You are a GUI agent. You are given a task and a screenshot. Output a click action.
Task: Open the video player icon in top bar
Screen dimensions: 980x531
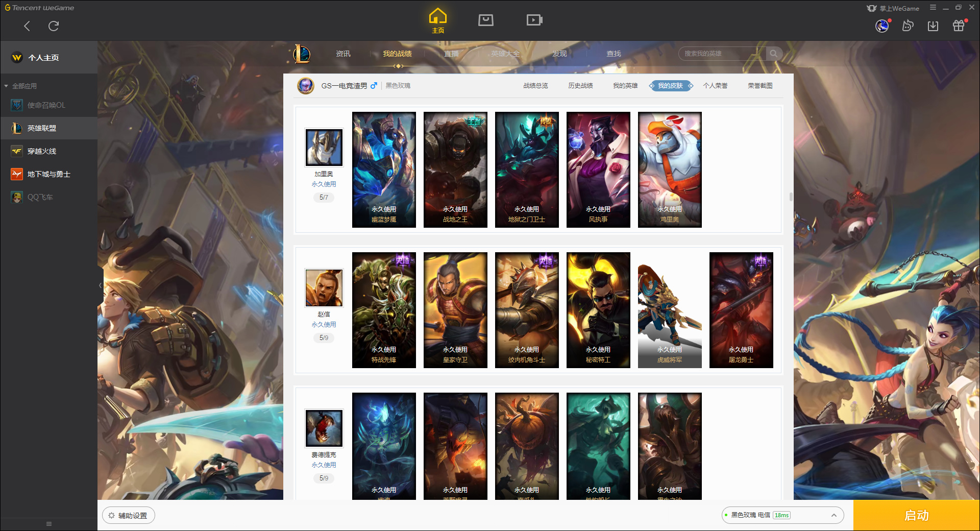click(x=534, y=20)
